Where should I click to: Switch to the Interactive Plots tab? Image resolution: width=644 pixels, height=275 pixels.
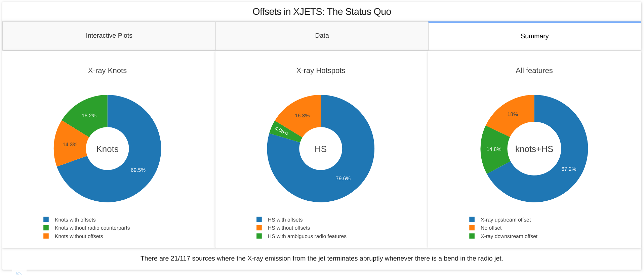click(109, 36)
